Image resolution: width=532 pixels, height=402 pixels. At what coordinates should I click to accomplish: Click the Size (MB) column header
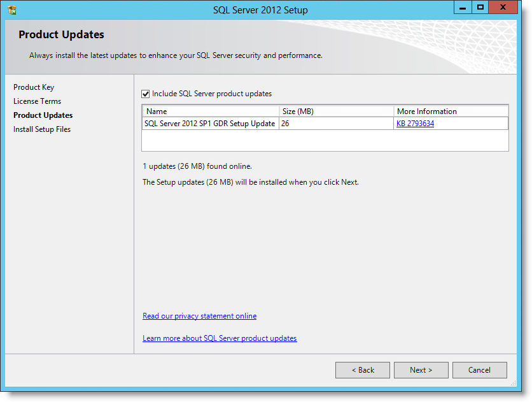click(x=337, y=111)
